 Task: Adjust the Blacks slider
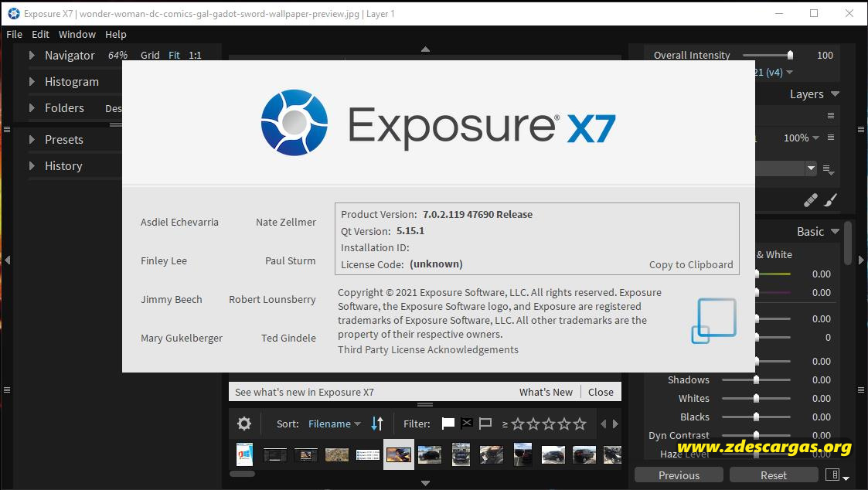pyautogui.click(x=756, y=417)
